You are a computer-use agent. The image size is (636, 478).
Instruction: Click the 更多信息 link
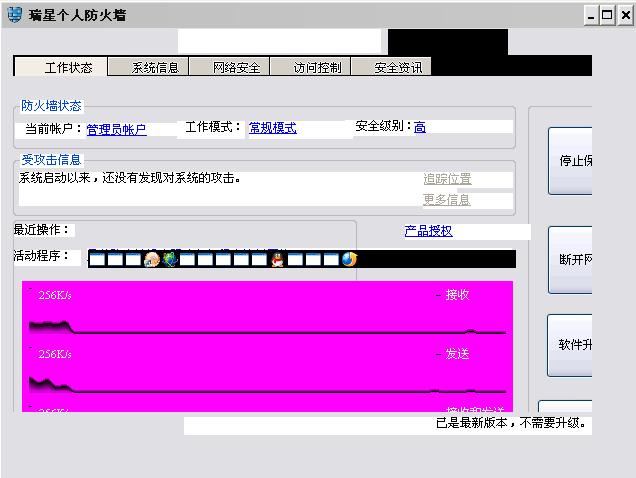[447, 200]
